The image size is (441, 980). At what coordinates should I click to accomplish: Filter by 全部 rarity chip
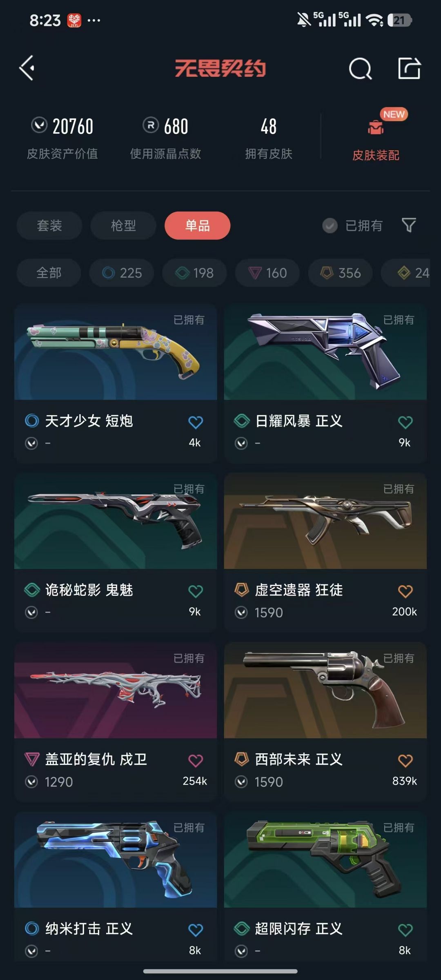point(49,273)
